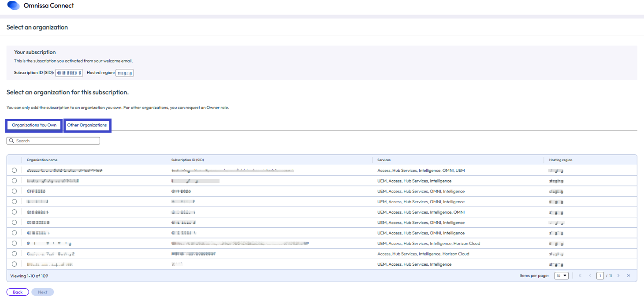
Task: Select radio of 'Access, Hub Services, Intelligence, Horizon Cloud' row
Action: point(15,254)
